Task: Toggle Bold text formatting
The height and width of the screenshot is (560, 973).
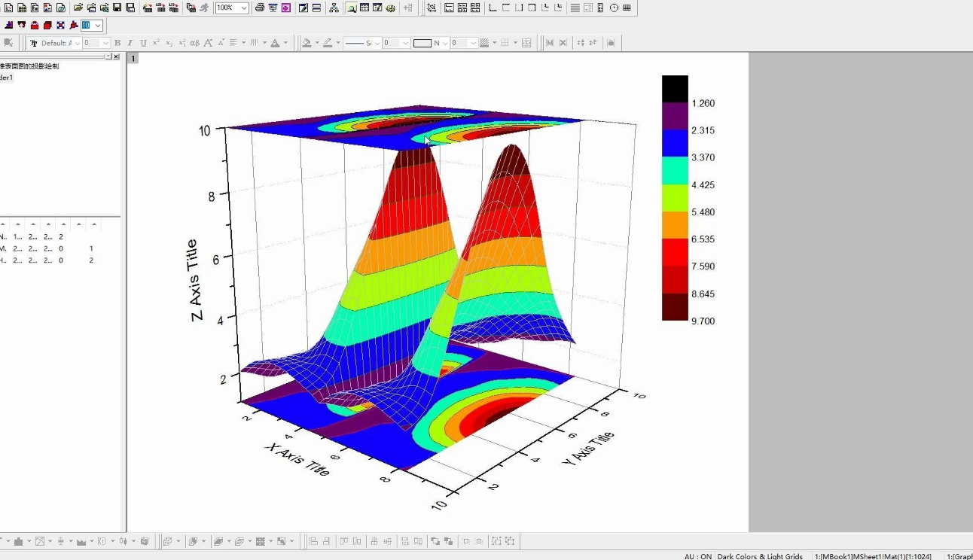Action: (x=117, y=43)
